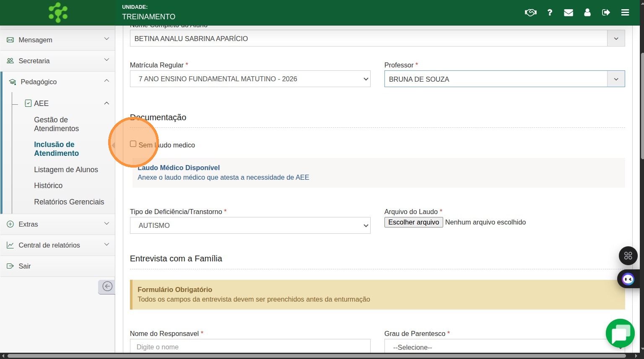Open Relatórios Gerenciais menu item

[x=69, y=202]
